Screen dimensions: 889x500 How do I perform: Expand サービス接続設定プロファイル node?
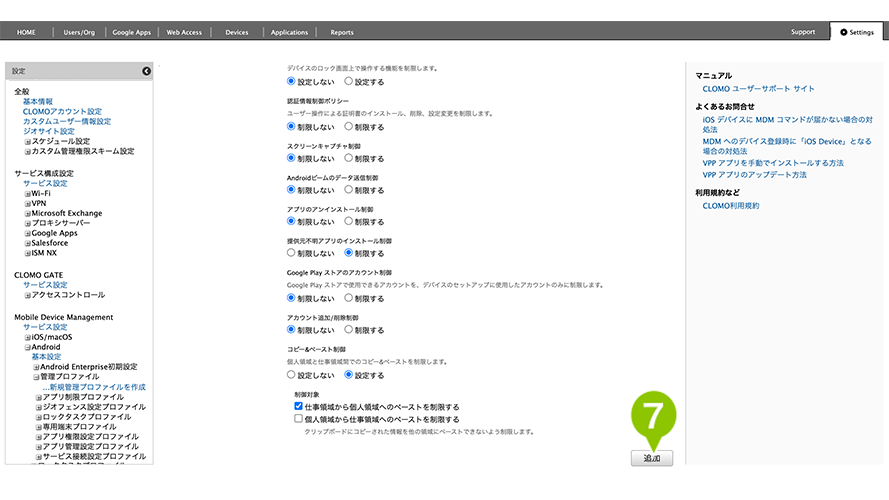[39, 457]
